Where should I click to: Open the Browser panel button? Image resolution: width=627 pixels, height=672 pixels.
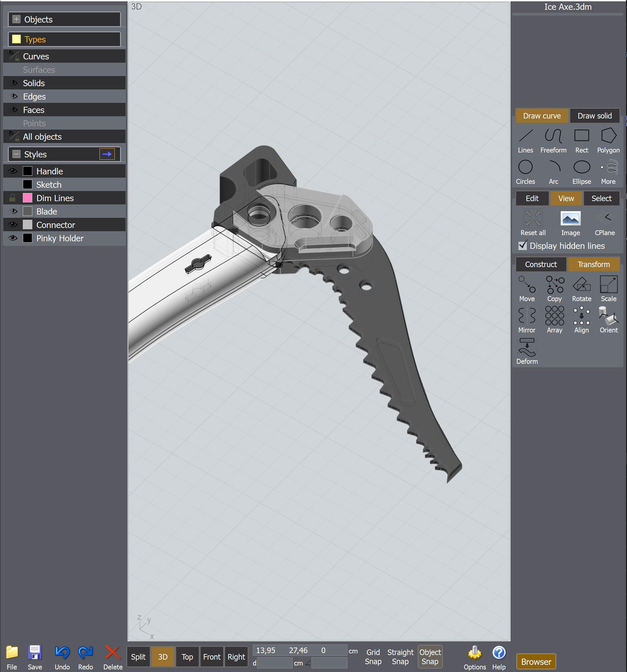pos(536,662)
